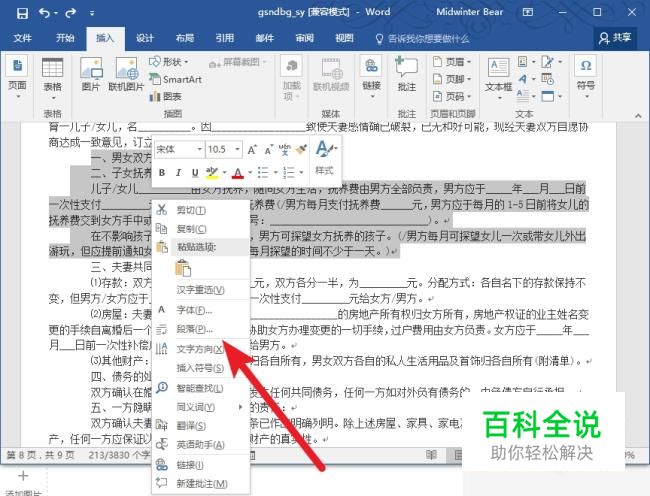Click the phonetic guide icon
650x496 pixels.
[x=284, y=150]
